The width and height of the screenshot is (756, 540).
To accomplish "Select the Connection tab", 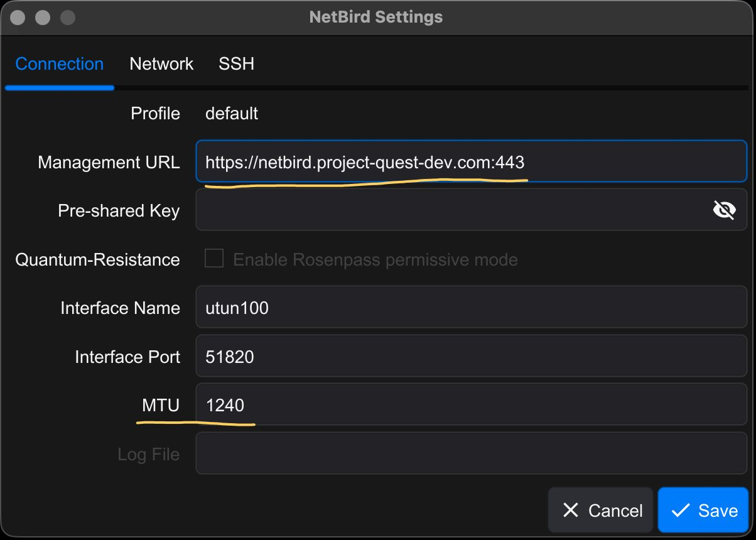I will pyautogui.click(x=59, y=63).
